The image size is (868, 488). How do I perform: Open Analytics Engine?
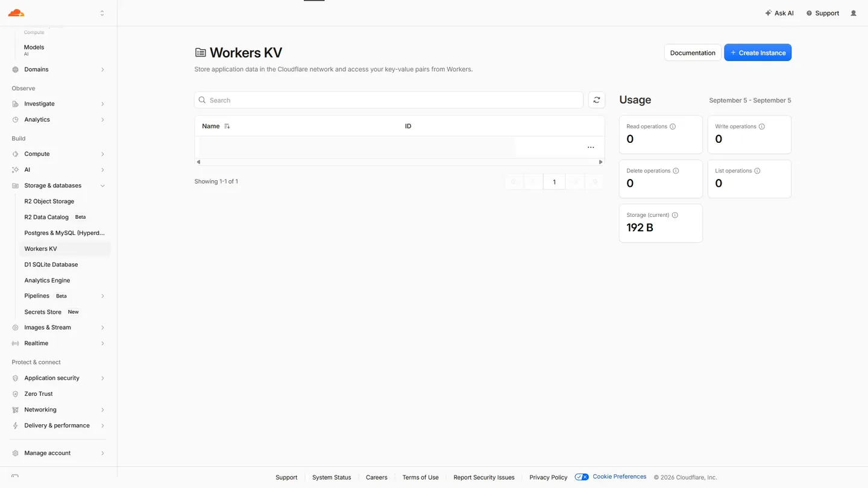coord(47,280)
